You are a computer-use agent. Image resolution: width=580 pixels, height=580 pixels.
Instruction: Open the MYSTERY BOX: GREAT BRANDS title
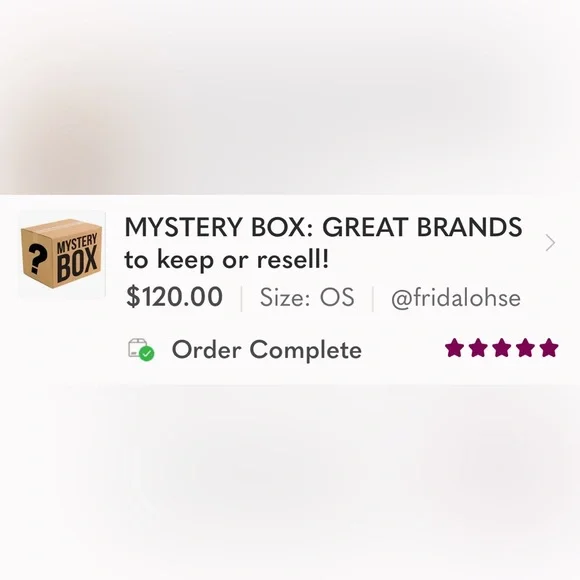323,227
